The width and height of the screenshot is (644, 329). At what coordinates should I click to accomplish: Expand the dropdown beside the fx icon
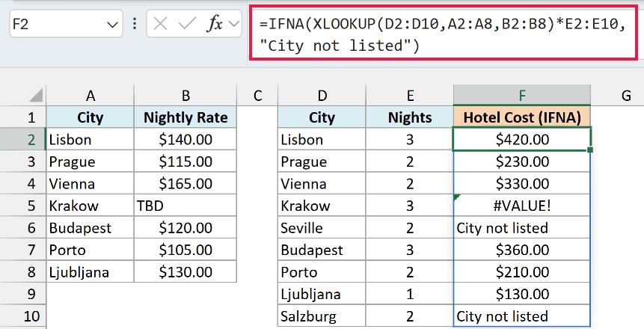click(234, 24)
